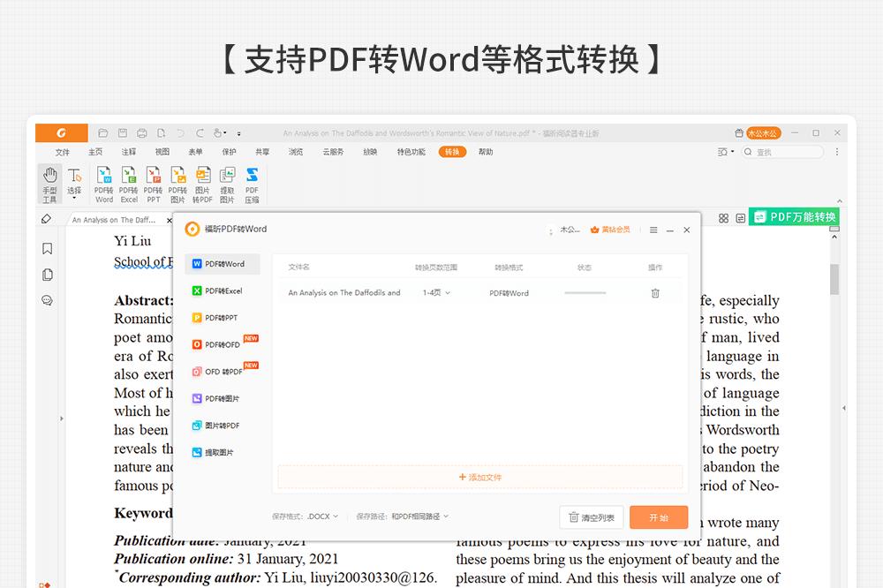Click the thumbnail grid view icon
883x588 pixels.
(x=724, y=218)
